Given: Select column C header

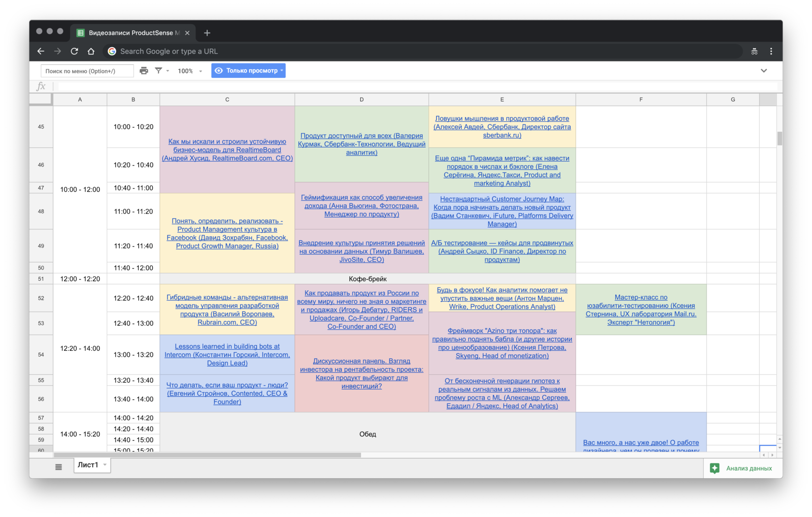Looking at the screenshot, I should (227, 100).
